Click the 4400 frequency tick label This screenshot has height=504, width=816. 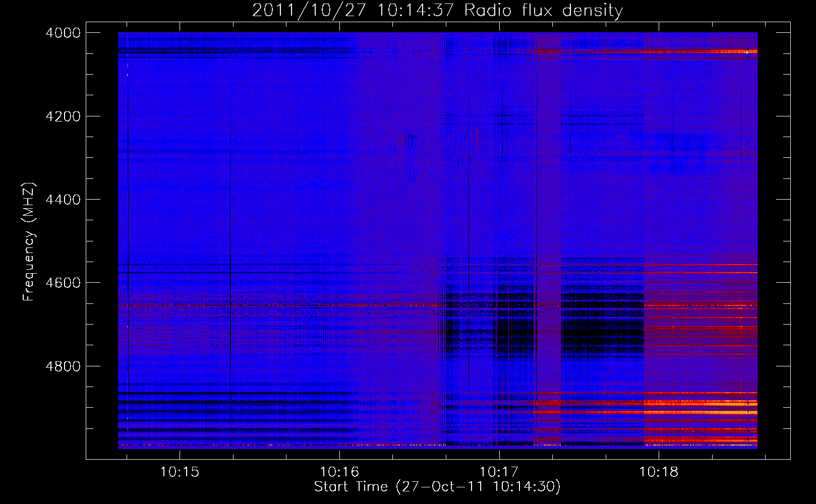(63, 200)
